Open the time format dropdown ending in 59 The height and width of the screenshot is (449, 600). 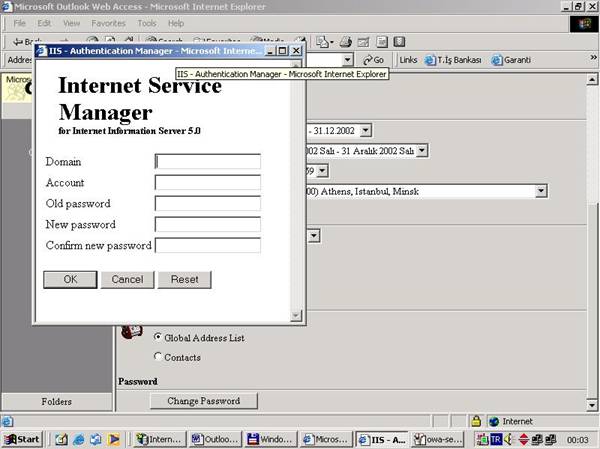coord(322,170)
